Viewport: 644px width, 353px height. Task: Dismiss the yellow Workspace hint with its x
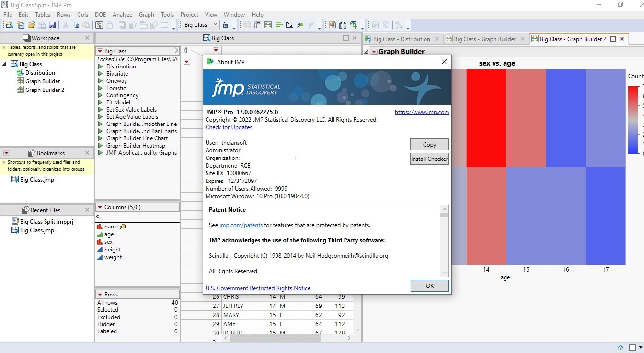coord(4,47)
